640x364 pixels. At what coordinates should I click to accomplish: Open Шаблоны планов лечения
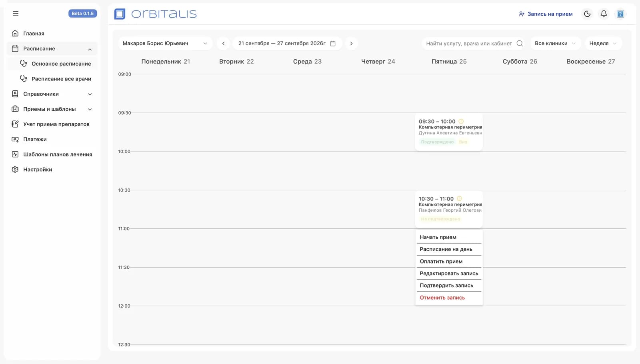point(52,154)
